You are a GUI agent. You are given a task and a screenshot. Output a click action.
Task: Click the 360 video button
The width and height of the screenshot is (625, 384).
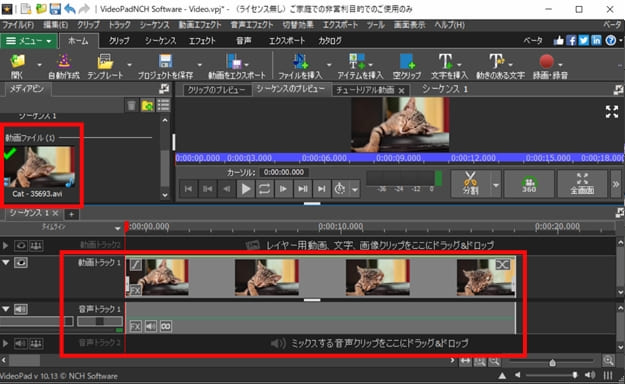click(529, 183)
